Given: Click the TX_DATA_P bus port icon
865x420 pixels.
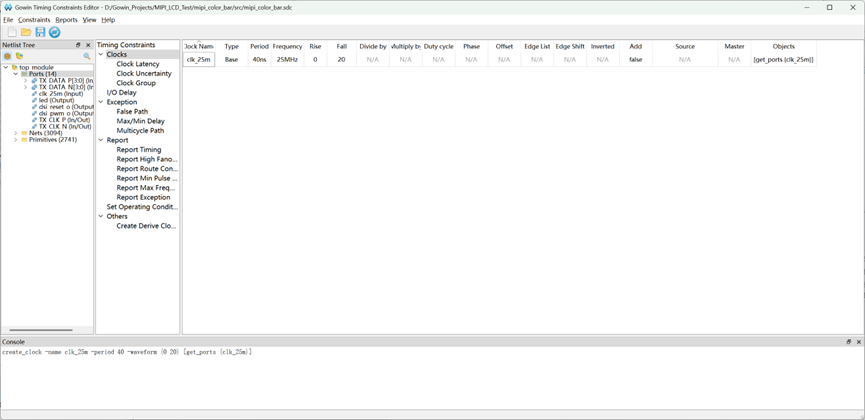Looking at the screenshot, I should pos(34,81).
